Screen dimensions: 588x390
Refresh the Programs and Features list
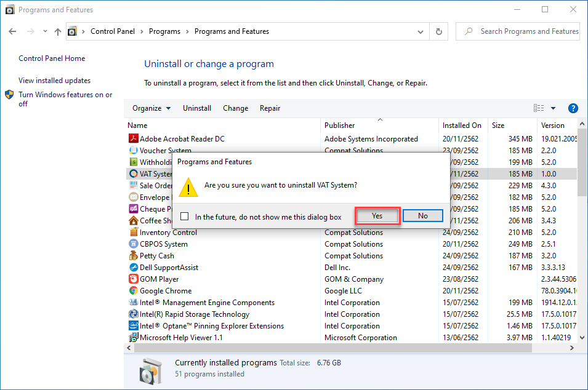click(x=439, y=32)
